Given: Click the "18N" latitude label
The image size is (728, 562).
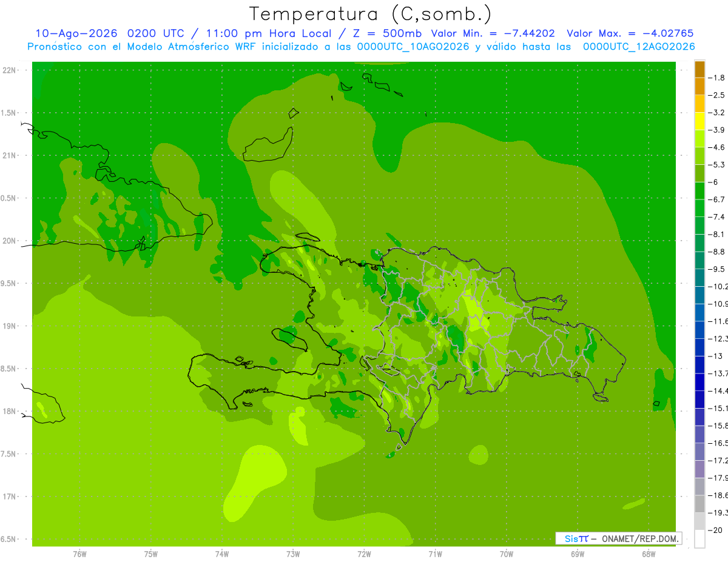Looking at the screenshot, I should point(9,412).
